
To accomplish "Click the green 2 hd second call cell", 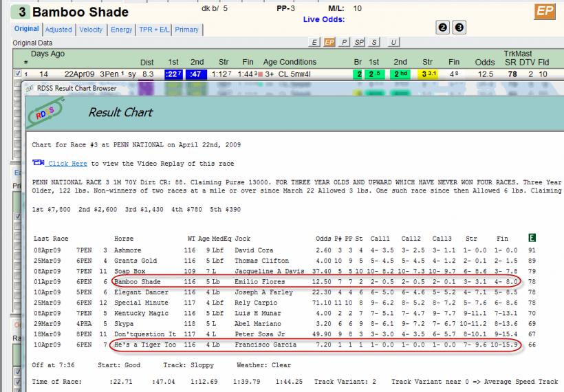I will coord(400,74).
